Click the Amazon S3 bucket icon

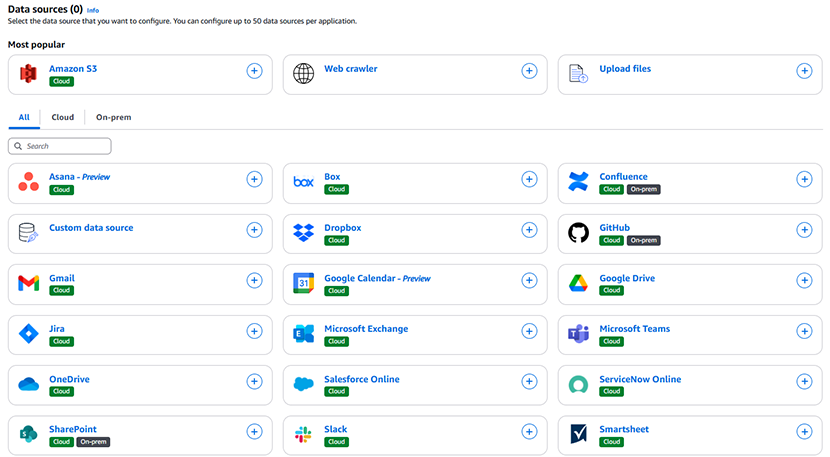pos(28,74)
